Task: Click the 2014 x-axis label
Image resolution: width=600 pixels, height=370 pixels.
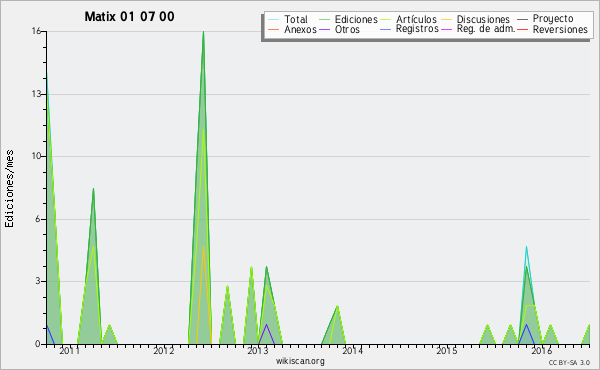Action: coord(352,350)
